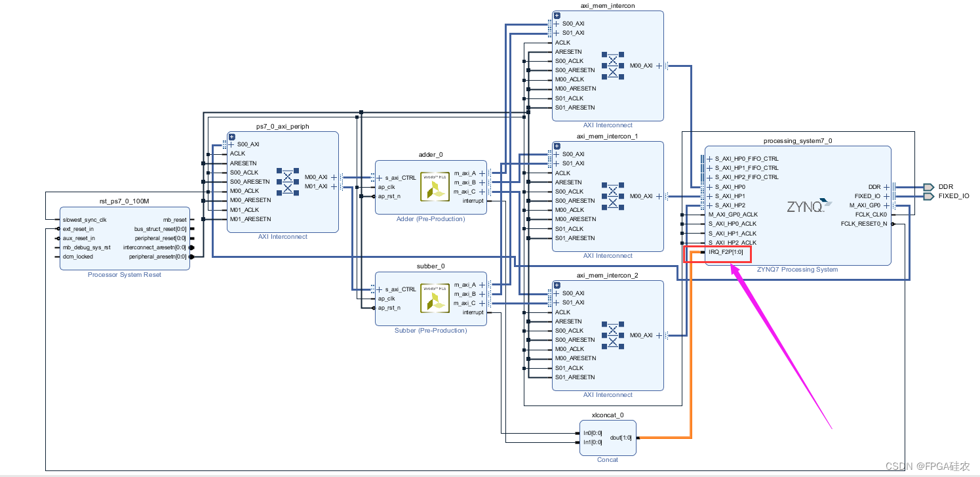The height and width of the screenshot is (477, 980).
Task: Select the xlconcat_0 block title
Action: tap(608, 415)
